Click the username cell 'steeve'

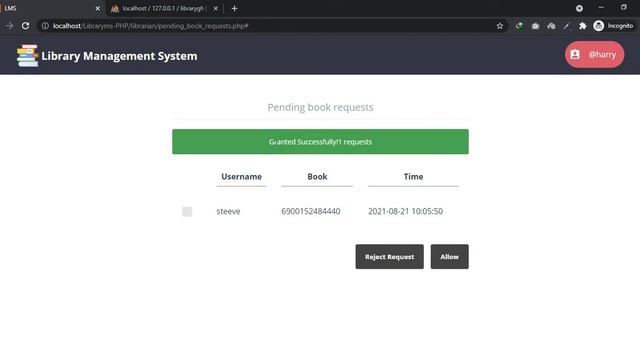pos(228,211)
